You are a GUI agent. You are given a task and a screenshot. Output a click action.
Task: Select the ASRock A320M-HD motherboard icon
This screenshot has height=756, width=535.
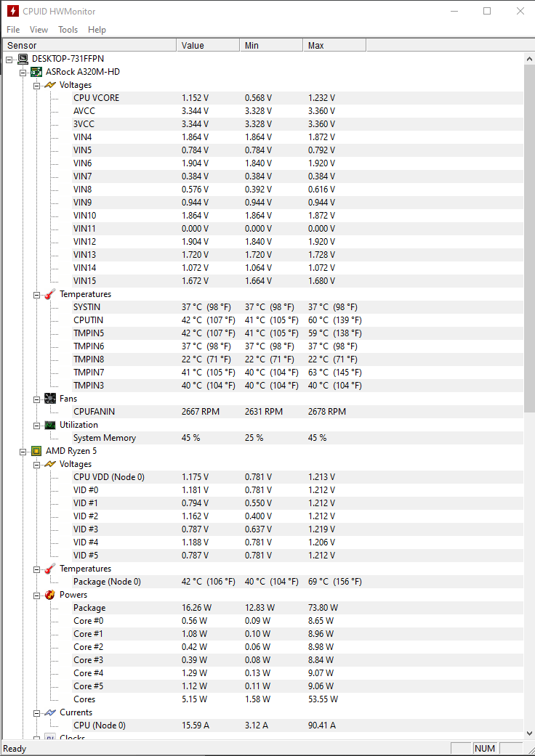coord(36,72)
